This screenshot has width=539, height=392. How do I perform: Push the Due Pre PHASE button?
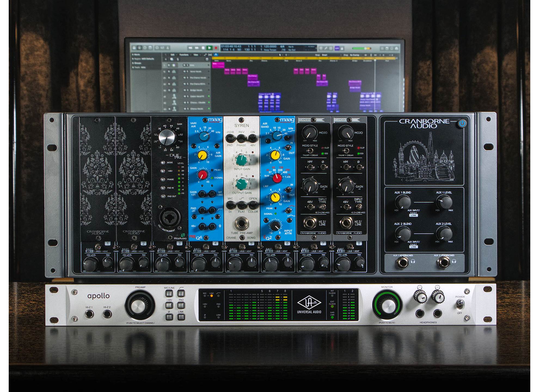tap(163, 179)
